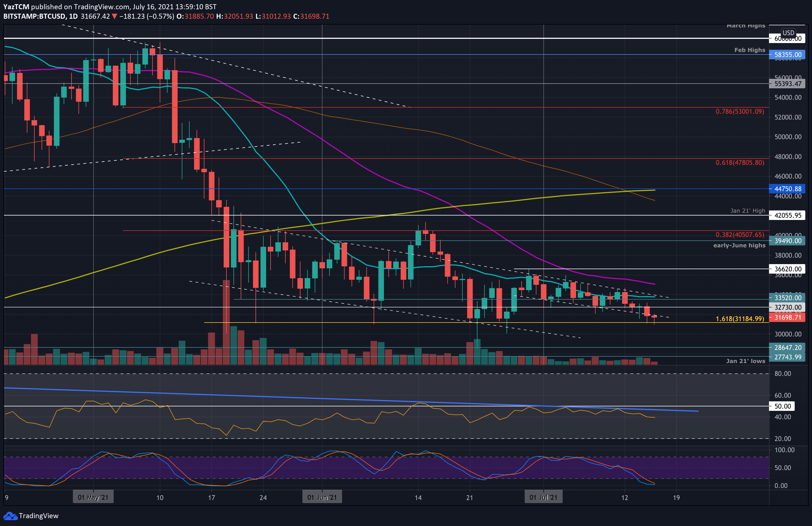Click the YazTCM author name
The image size is (812, 526).
[16, 7]
